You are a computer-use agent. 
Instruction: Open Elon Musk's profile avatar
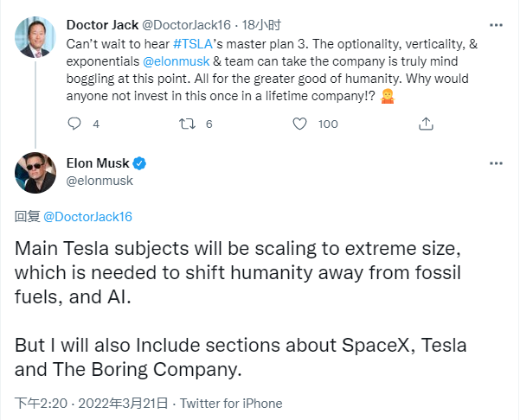[35, 171]
